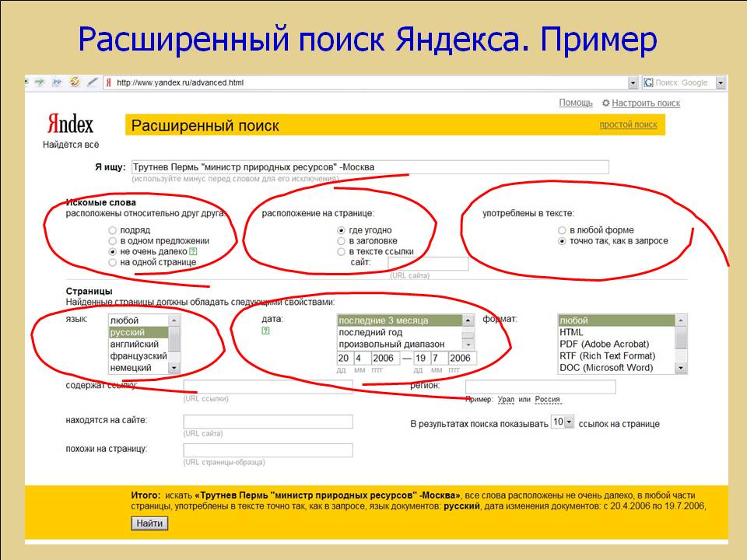Click date list scroll down arrow

coord(468,344)
